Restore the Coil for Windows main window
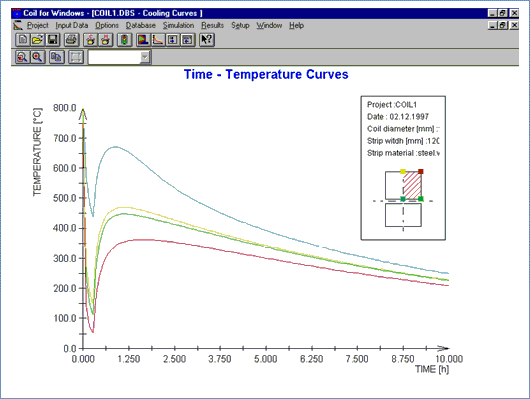This screenshot has height=399, width=530. click(503, 13)
